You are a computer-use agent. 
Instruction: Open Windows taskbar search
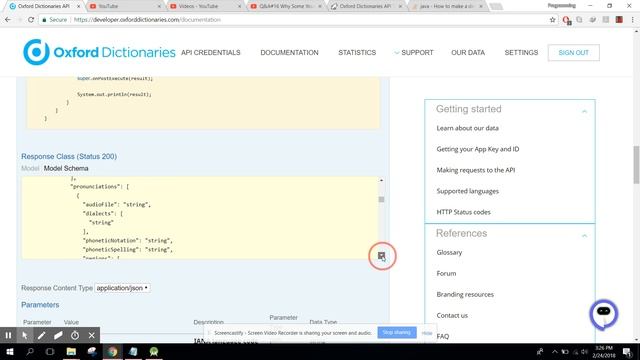pos(30,351)
